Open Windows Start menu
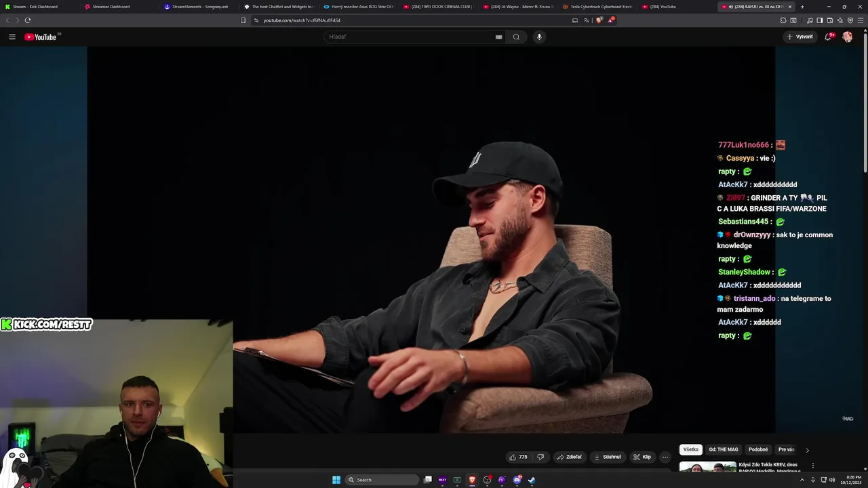The height and width of the screenshot is (488, 868). (x=336, y=480)
